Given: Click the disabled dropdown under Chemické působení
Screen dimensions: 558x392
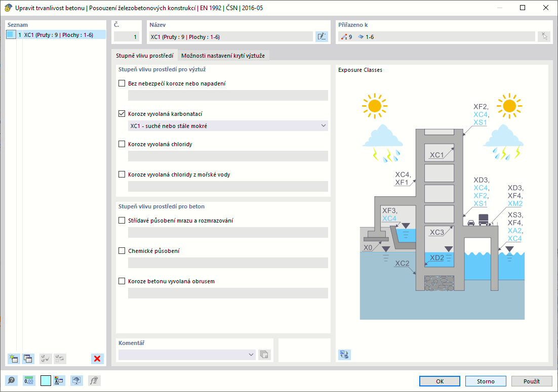Looking at the screenshot, I should (x=228, y=263).
